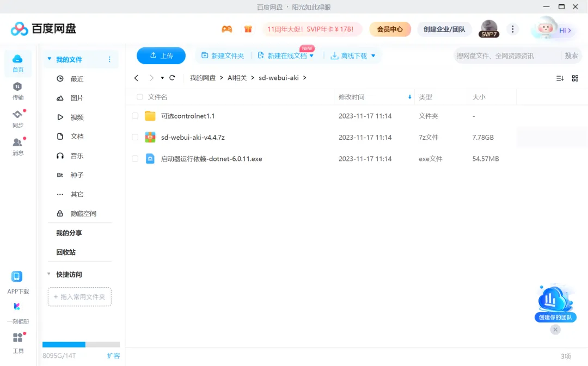Open 回收站 section
The image size is (588, 366).
tap(66, 252)
